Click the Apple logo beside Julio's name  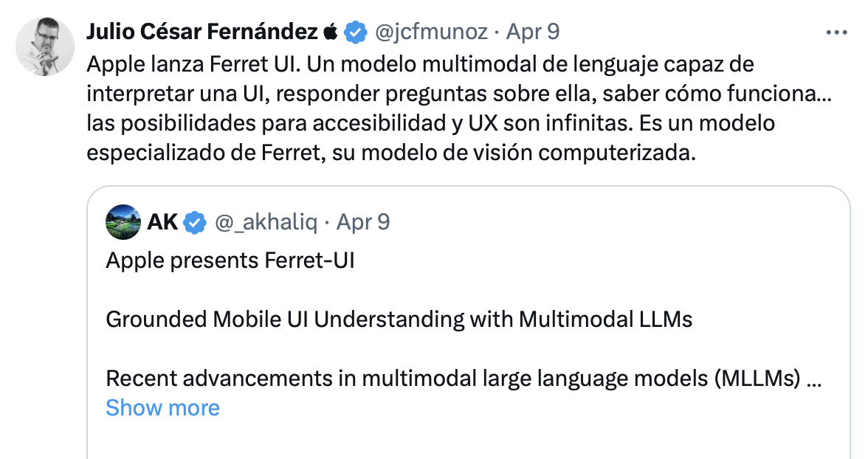(331, 32)
